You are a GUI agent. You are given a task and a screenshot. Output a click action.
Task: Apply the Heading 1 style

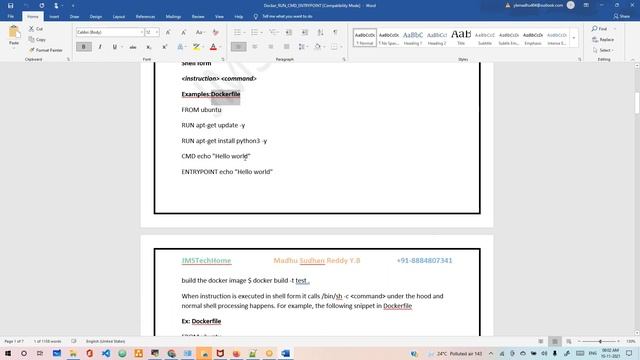413,38
